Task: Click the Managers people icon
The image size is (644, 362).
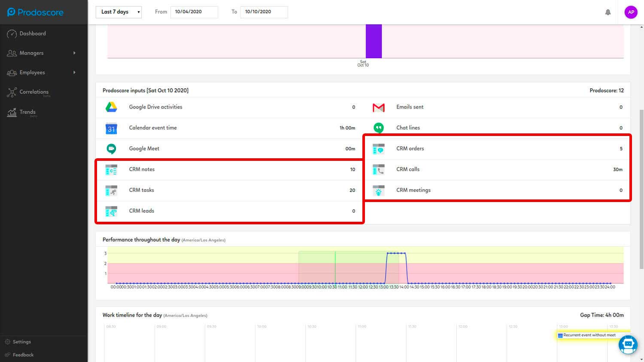Action: click(x=12, y=53)
